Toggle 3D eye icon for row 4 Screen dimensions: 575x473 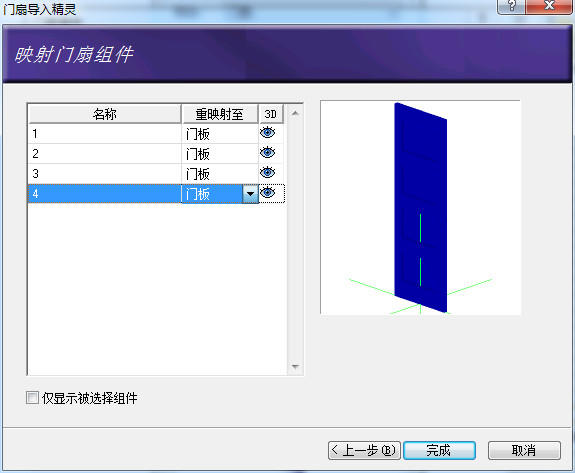coord(267,192)
